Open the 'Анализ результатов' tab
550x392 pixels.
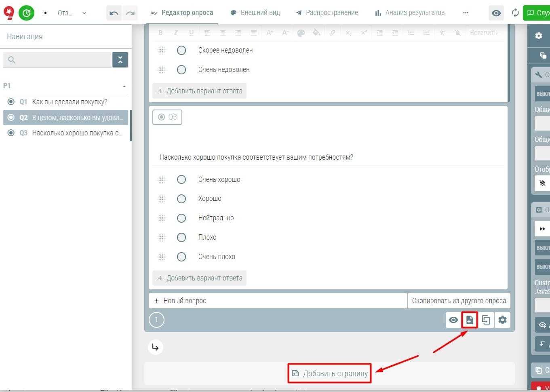coord(410,13)
